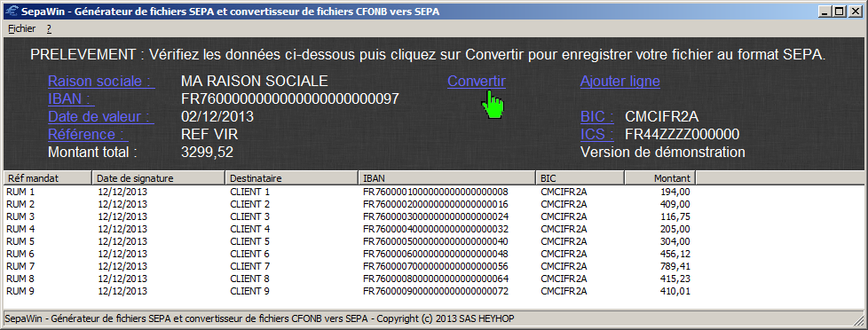868x330 pixels.
Task: Open the ? help menu
Action: (x=50, y=28)
